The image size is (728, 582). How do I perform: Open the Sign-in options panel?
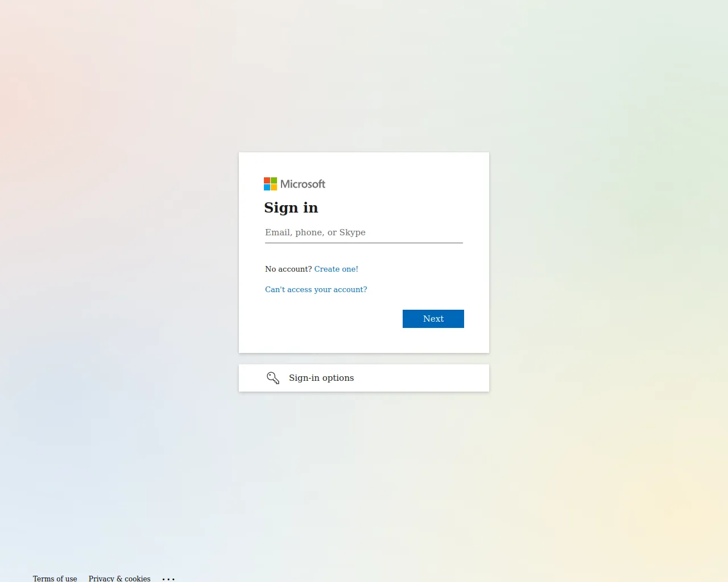[x=364, y=378]
